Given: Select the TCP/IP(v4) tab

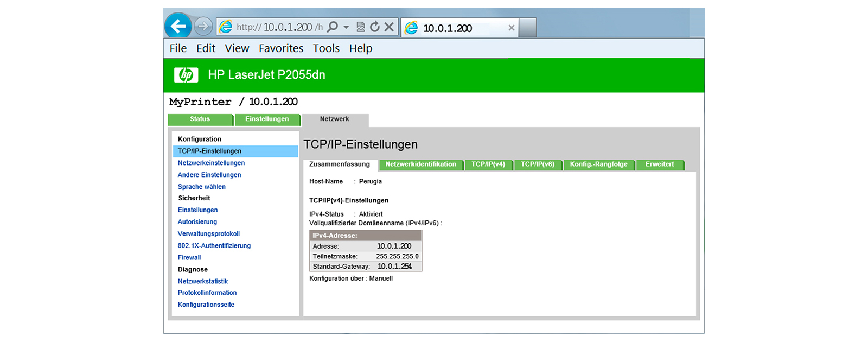Looking at the screenshot, I should pyautogui.click(x=488, y=164).
